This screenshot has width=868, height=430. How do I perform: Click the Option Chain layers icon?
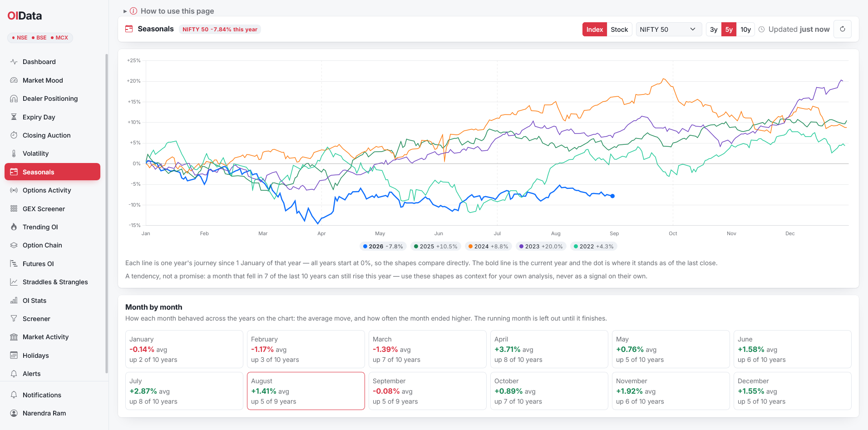(x=14, y=245)
